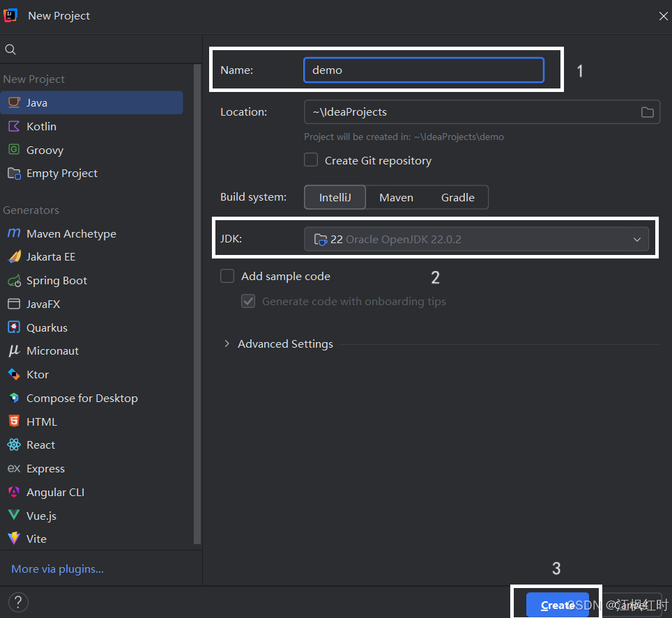The height and width of the screenshot is (618, 672).
Task: Click the Quarkus logo icon
Action: (x=14, y=327)
